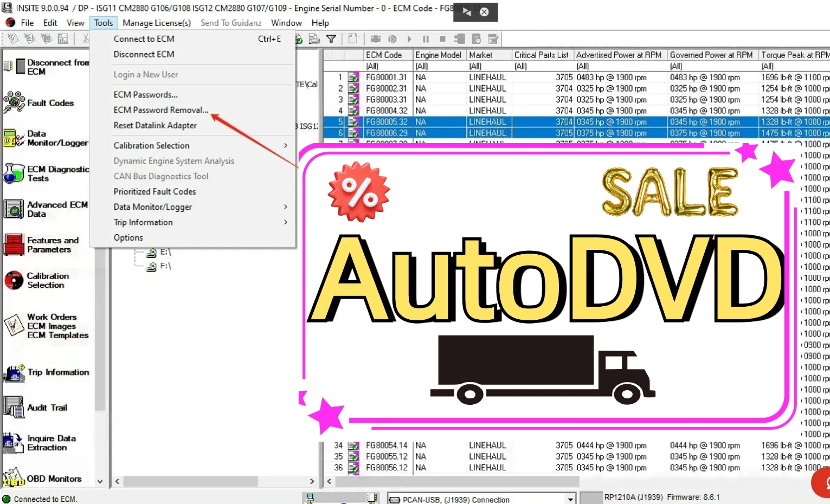The image size is (830, 504).
Task: Click the toolbar stop square icon
Action: 442,39
